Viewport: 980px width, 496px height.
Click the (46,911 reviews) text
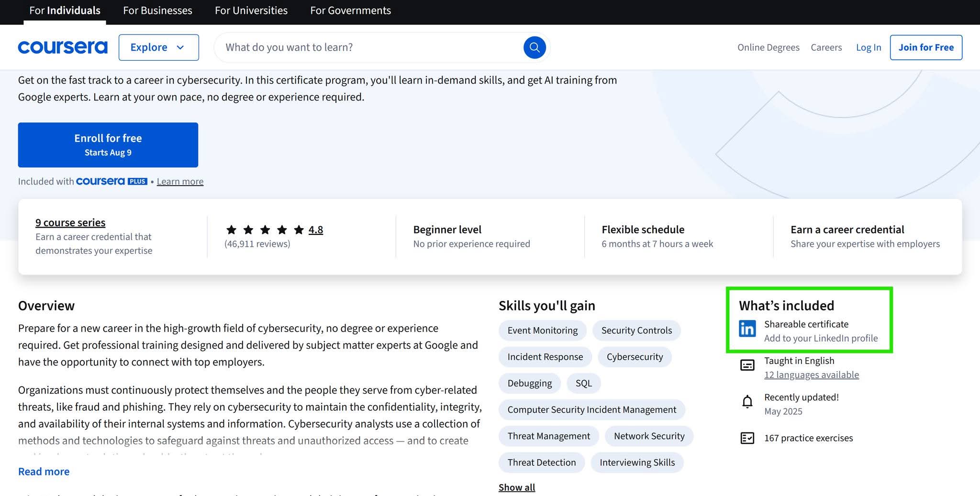(257, 244)
